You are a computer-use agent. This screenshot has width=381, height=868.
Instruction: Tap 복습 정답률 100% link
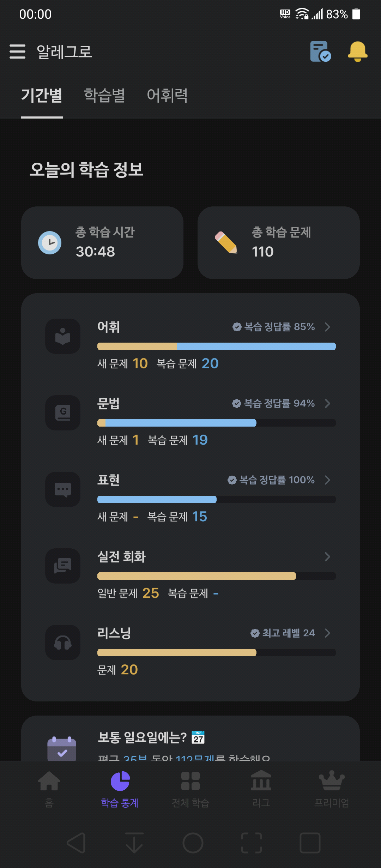[x=271, y=480]
